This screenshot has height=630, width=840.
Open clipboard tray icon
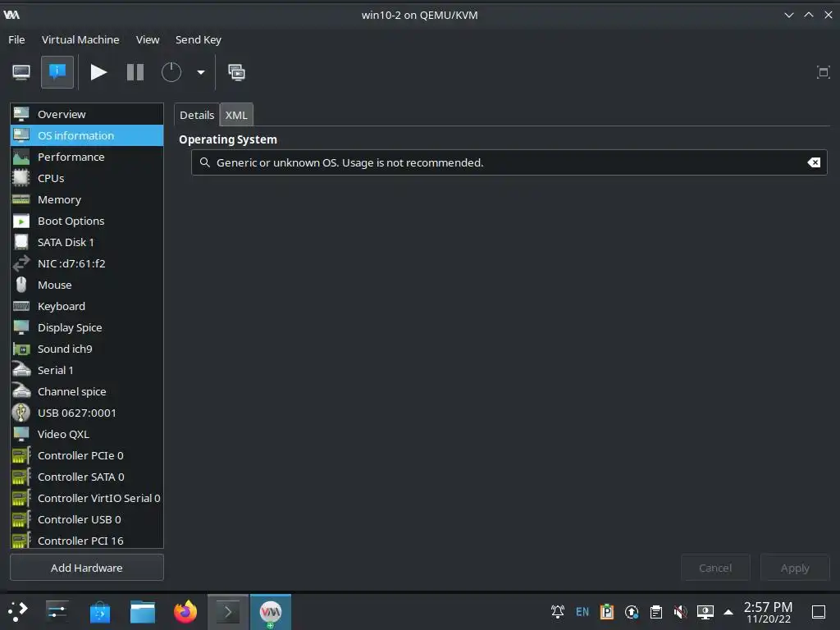656,612
